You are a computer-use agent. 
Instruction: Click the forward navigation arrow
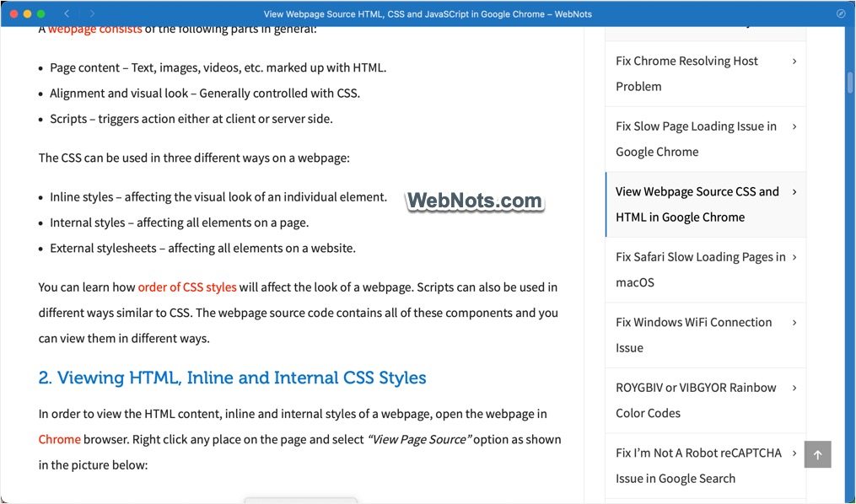pyautogui.click(x=92, y=13)
